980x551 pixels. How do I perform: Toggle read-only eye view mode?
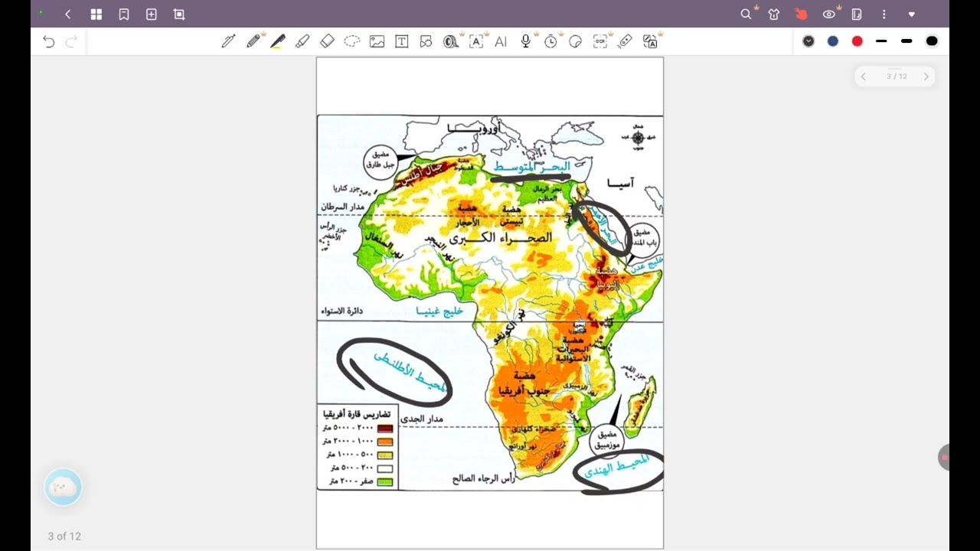829,15
